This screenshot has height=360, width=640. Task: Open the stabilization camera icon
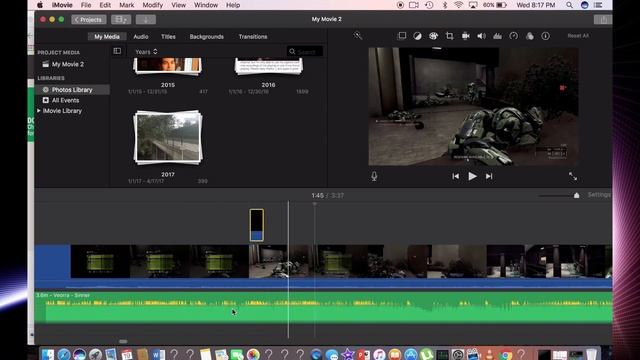tap(465, 36)
